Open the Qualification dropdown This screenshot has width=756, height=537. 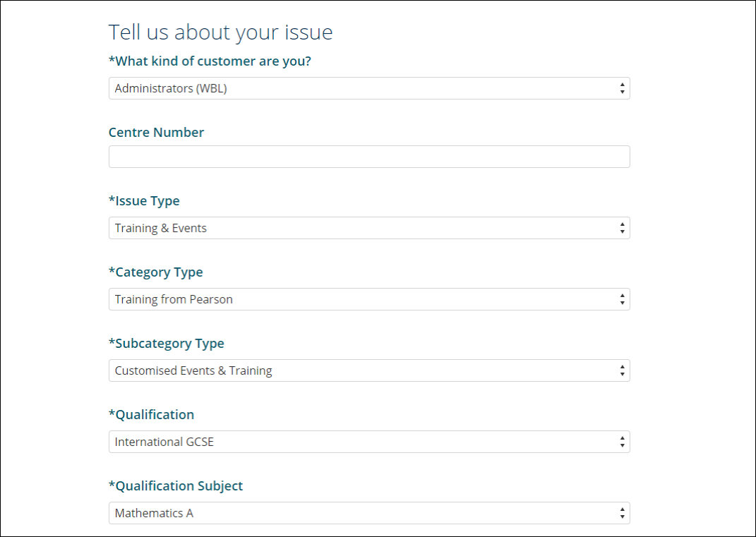368,441
